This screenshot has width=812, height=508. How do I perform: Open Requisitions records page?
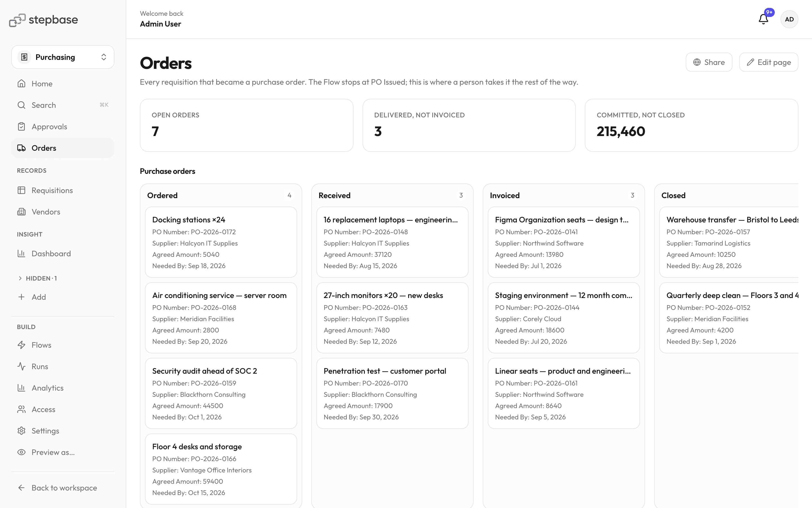point(63,190)
